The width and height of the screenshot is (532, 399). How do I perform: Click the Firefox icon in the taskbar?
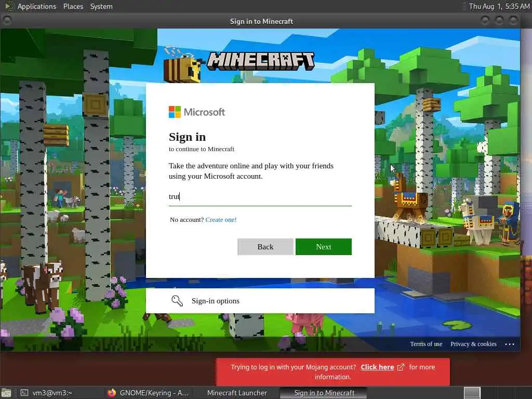click(112, 393)
